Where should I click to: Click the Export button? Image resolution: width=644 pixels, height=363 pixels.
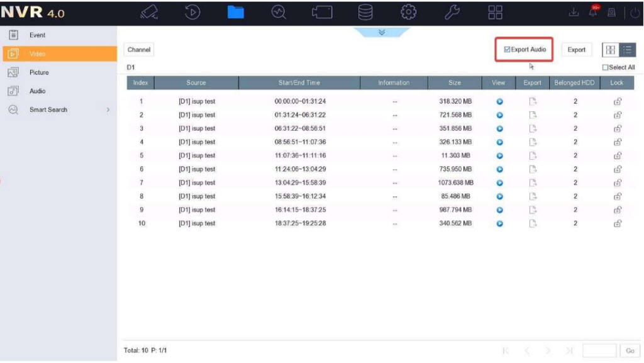point(576,50)
